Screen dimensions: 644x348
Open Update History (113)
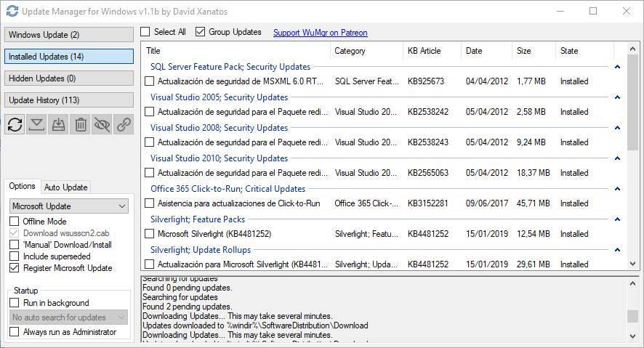pos(69,100)
